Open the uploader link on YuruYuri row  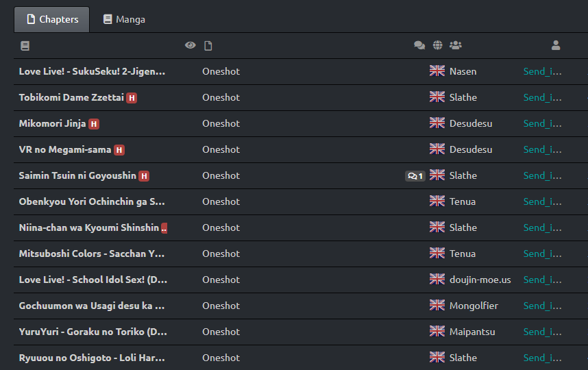(x=542, y=332)
